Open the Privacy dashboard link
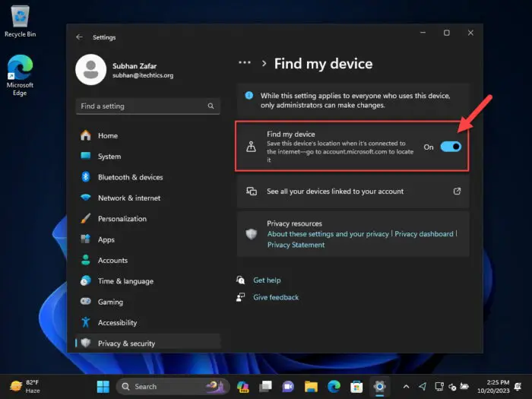The image size is (532, 399). click(x=424, y=234)
